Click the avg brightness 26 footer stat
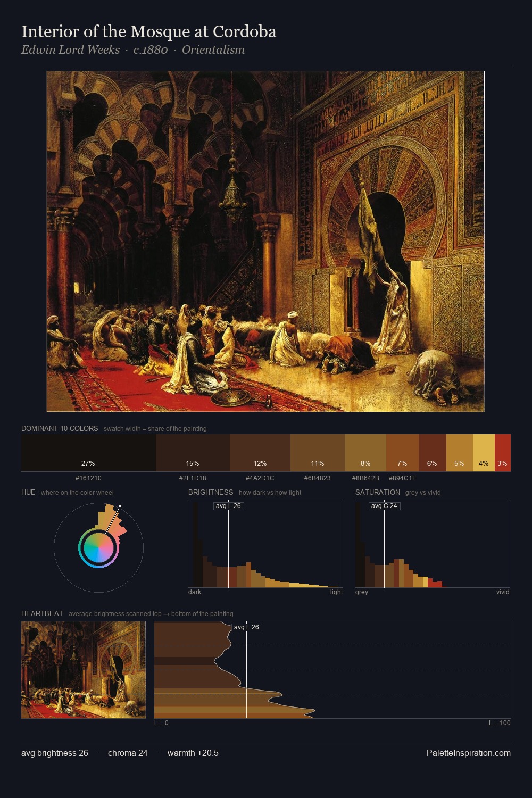 coord(55,753)
